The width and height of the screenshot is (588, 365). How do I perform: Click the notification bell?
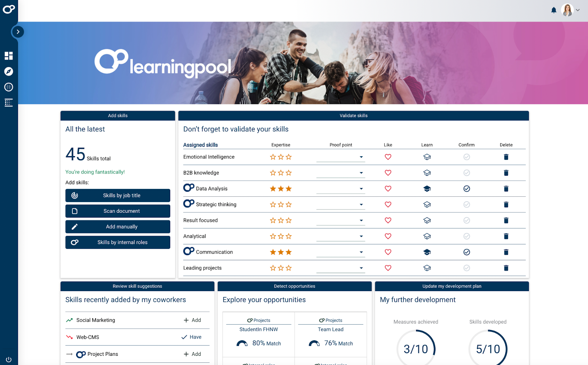[554, 10]
